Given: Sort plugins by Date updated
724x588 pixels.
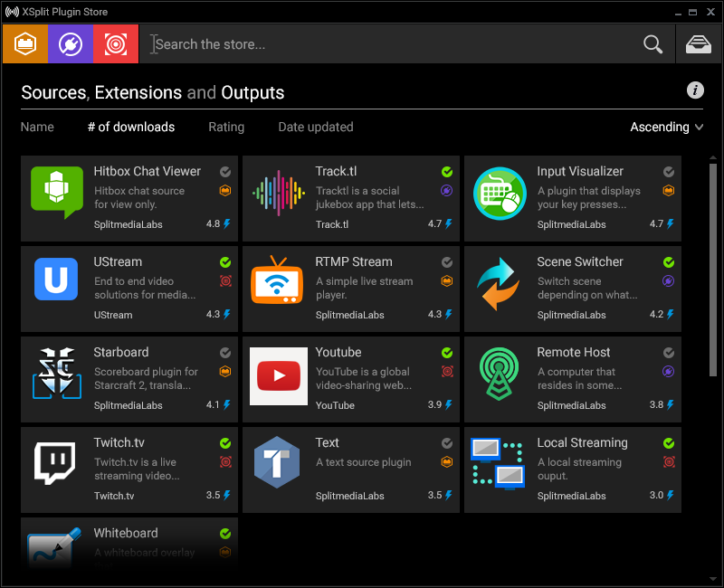Looking at the screenshot, I should pyautogui.click(x=315, y=128).
